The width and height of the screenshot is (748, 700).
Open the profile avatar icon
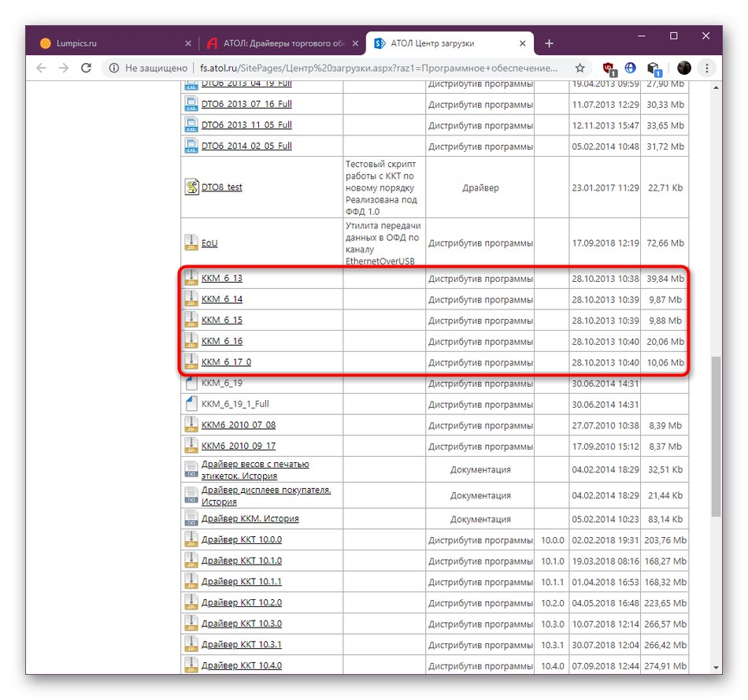tap(683, 68)
